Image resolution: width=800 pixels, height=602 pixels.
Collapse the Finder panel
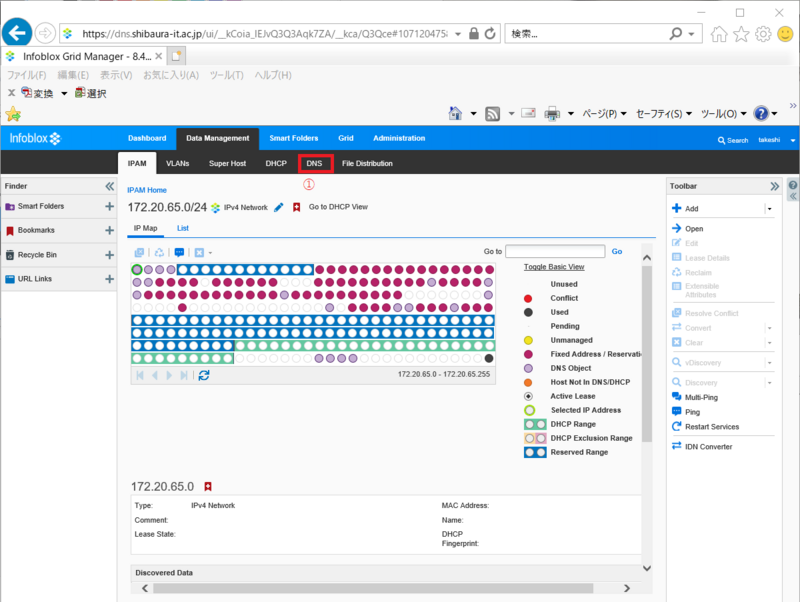click(x=109, y=186)
